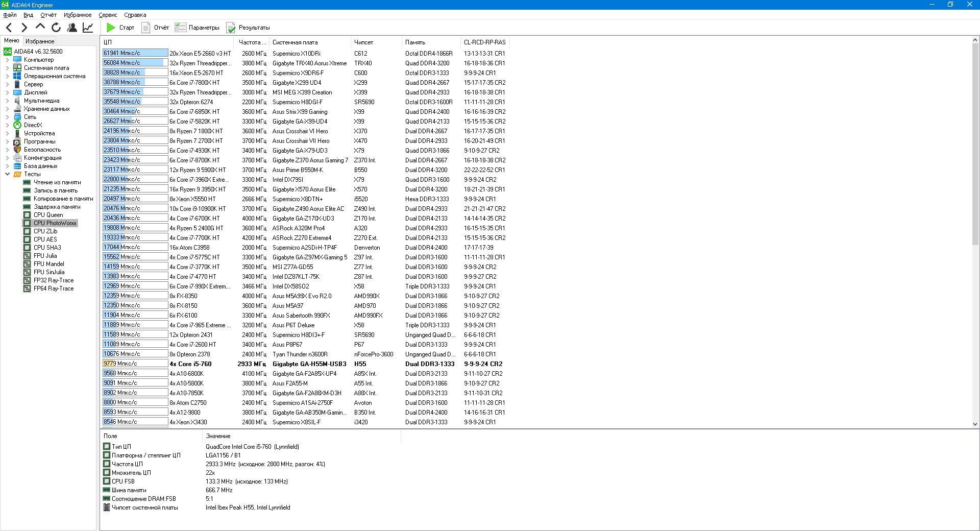Sort by the Системная плата column header
This screenshot has height=531, width=980.
click(x=310, y=42)
